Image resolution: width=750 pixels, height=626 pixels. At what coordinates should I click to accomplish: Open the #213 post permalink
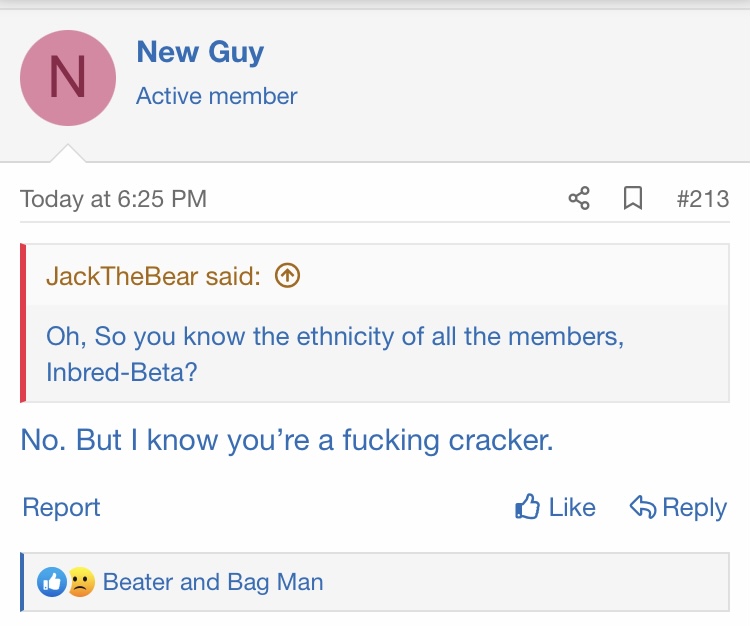point(702,199)
